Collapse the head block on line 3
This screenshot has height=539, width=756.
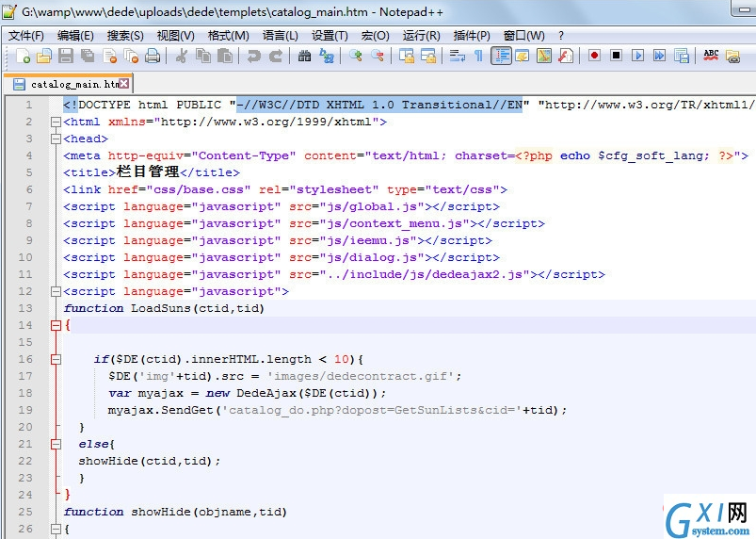[x=56, y=139]
